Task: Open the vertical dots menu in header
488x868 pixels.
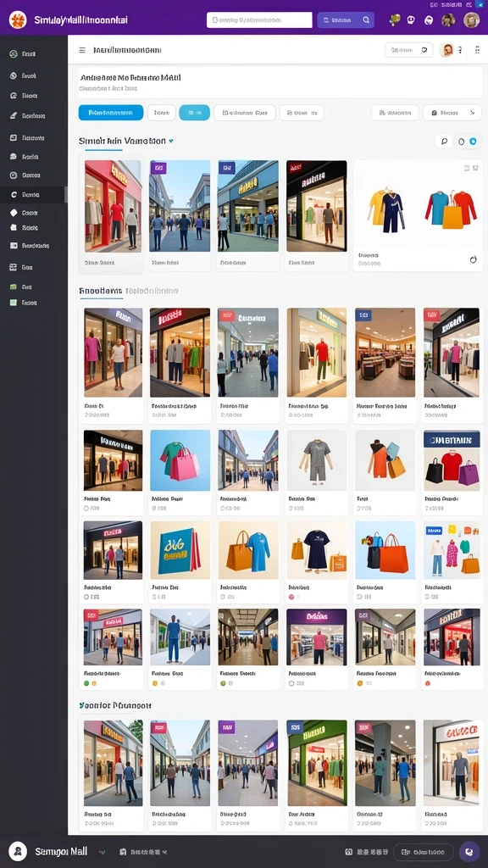Action: point(477,50)
